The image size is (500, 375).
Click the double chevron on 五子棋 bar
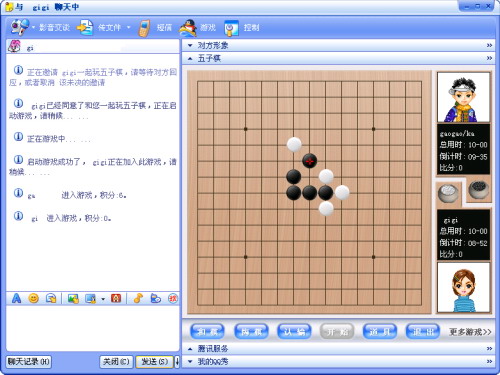coord(489,58)
